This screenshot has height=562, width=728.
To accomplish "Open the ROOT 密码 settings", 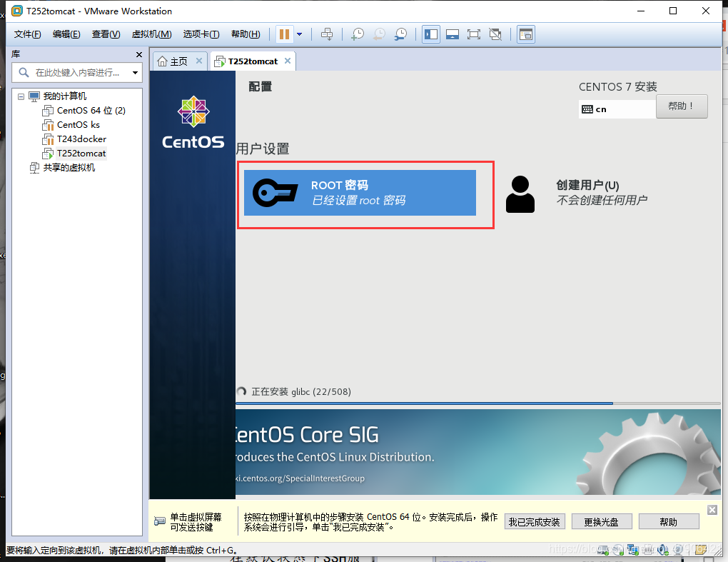I will (360, 193).
